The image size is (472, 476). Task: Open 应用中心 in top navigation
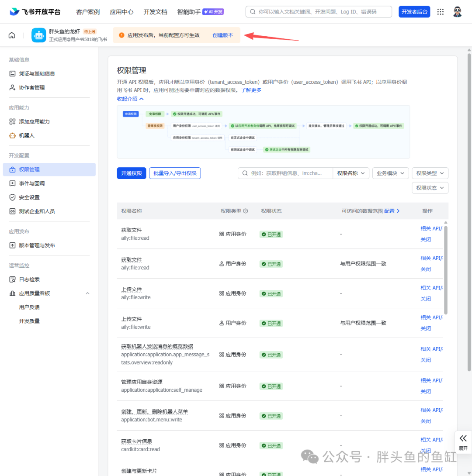[x=121, y=12]
